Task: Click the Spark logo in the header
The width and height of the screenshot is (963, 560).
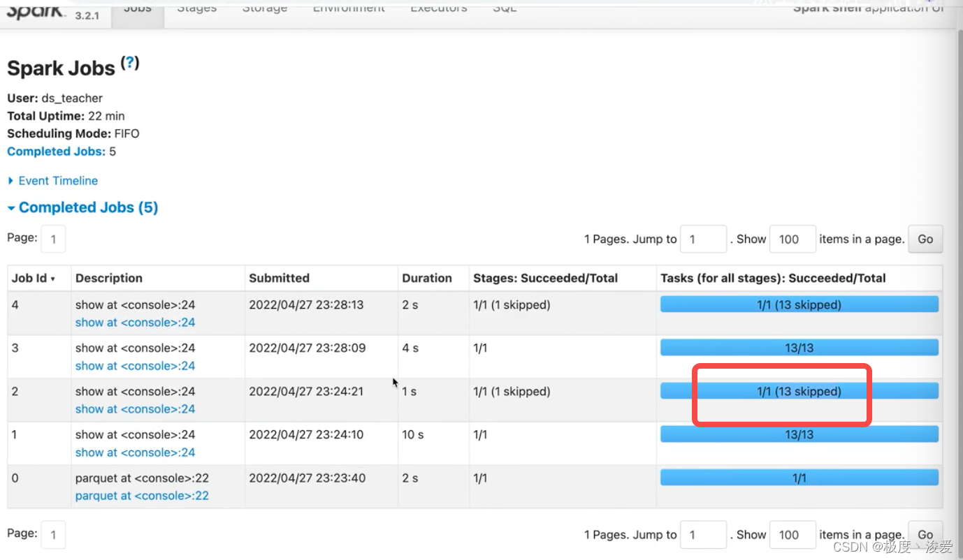Action: click(x=36, y=11)
